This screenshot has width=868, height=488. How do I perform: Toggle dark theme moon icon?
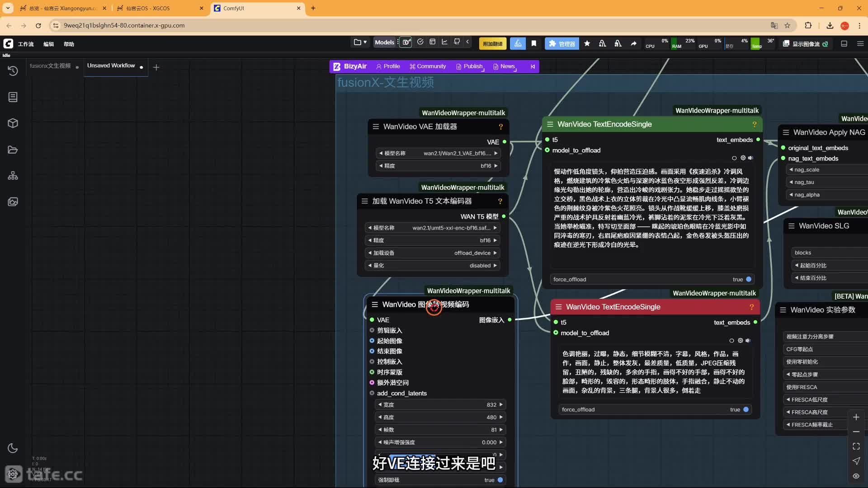pos(13,448)
